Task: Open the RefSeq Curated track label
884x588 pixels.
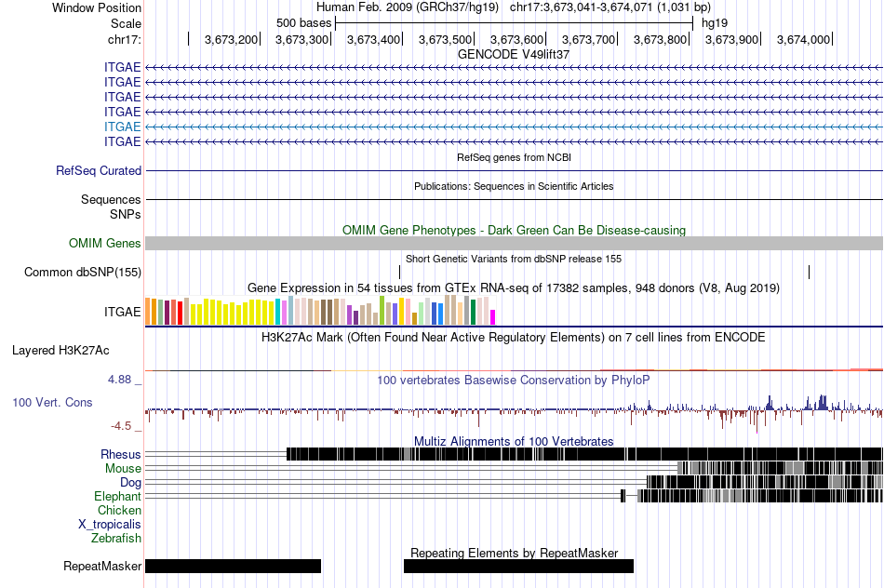Action: tap(99, 171)
